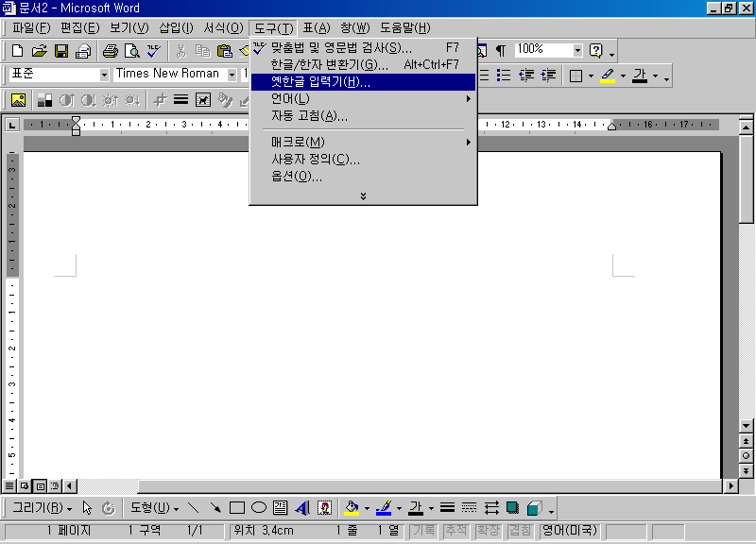Apply bulleted list formatting
756x544 pixels.
(504, 76)
